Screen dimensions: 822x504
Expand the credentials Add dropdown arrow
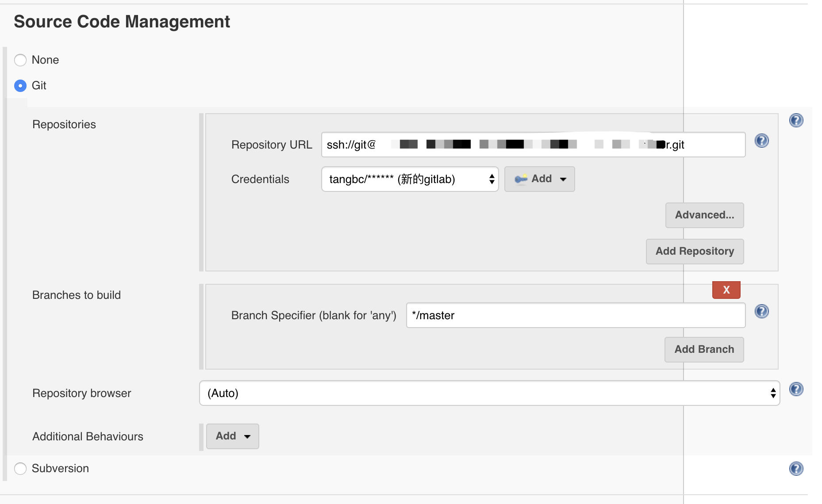click(x=563, y=179)
